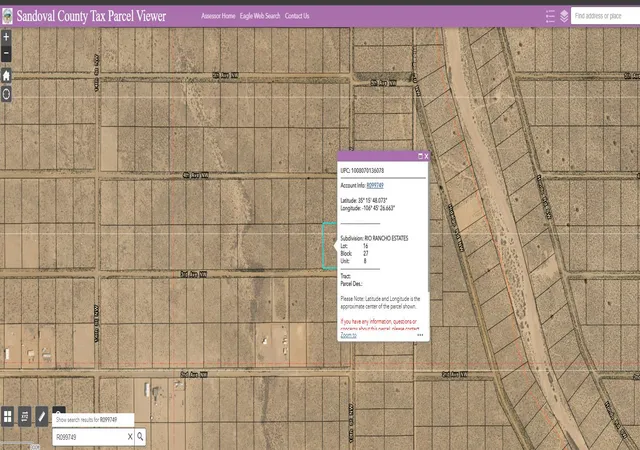Open the basemap gallery grid widget

coord(7,417)
